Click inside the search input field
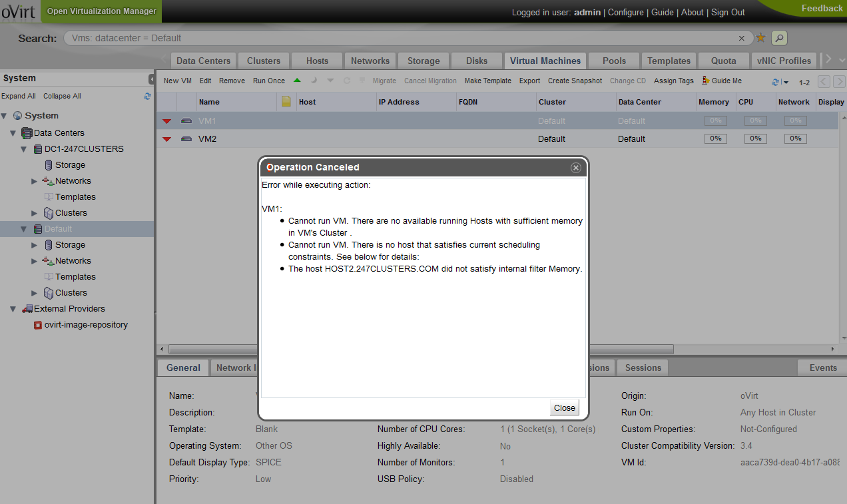847x504 pixels. tap(400, 38)
